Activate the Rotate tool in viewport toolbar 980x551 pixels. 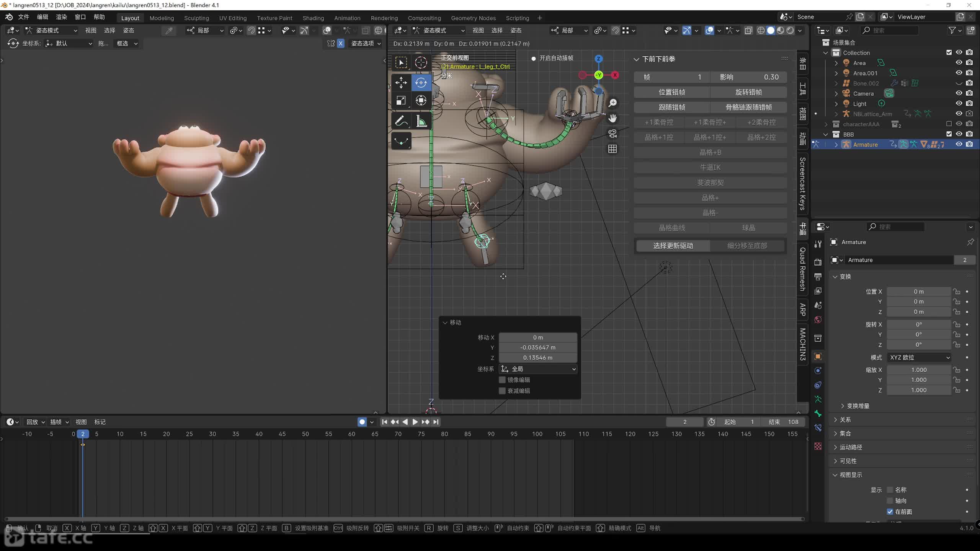click(421, 82)
